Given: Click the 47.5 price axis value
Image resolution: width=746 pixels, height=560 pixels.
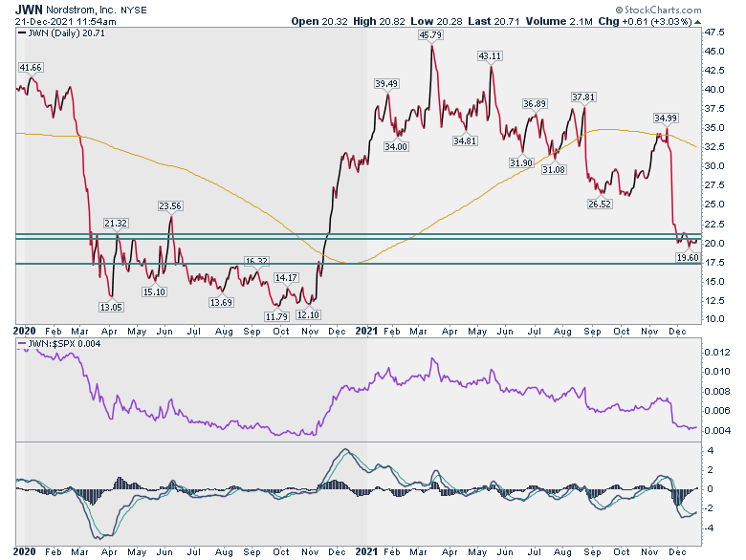Looking at the screenshot, I should (x=714, y=32).
